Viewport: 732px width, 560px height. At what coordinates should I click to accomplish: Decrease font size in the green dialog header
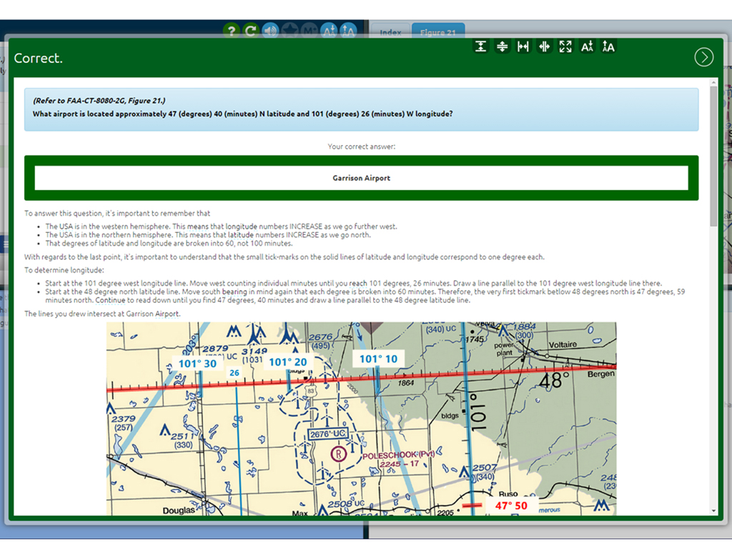pos(587,46)
